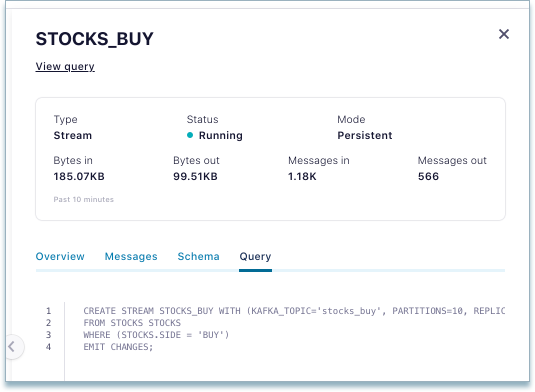Click line number 2 in query editor
Viewport: 535px width, 392px height.
pos(48,323)
